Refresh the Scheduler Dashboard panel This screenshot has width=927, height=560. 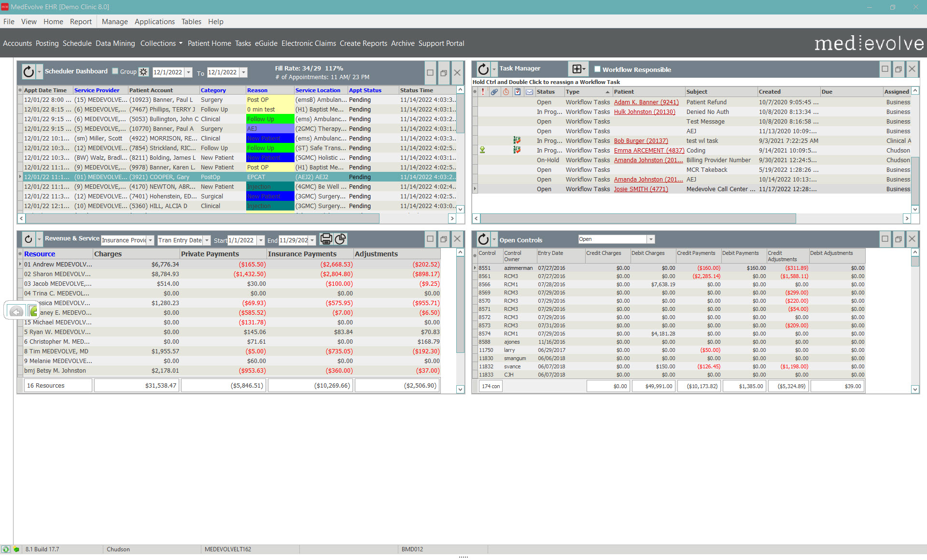coord(28,71)
